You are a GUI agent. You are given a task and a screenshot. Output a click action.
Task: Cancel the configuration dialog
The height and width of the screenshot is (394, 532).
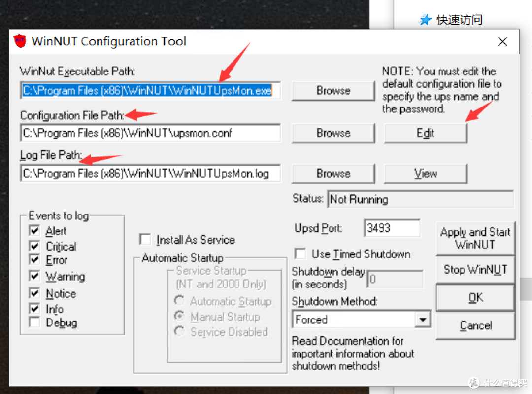475,326
